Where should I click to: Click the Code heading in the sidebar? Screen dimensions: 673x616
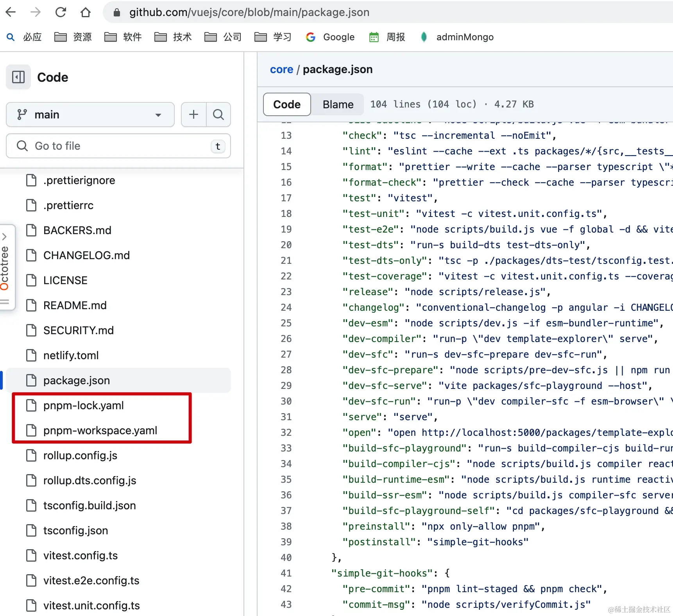tap(53, 77)
